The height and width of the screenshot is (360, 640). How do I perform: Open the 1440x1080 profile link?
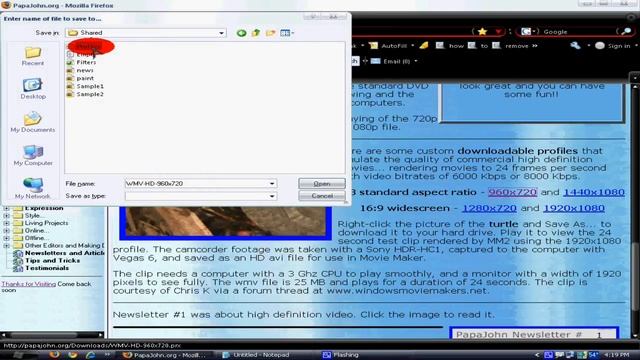594,192
